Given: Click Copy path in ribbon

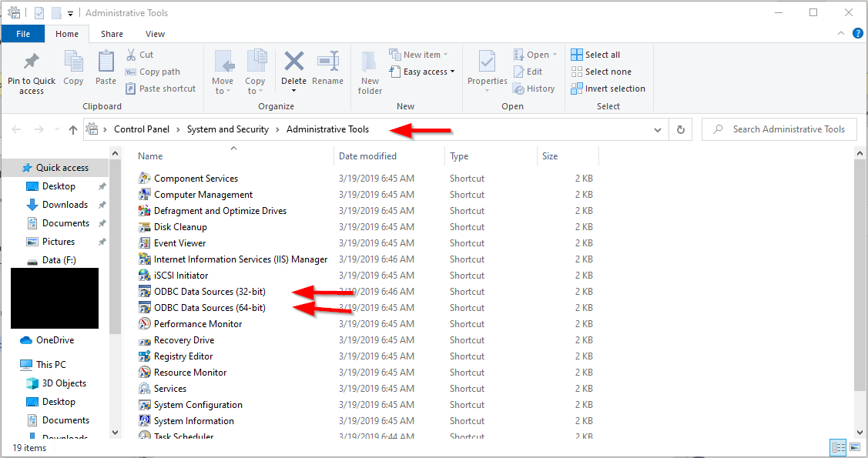Looking at the screenshot, I should [x=152, y=72].
